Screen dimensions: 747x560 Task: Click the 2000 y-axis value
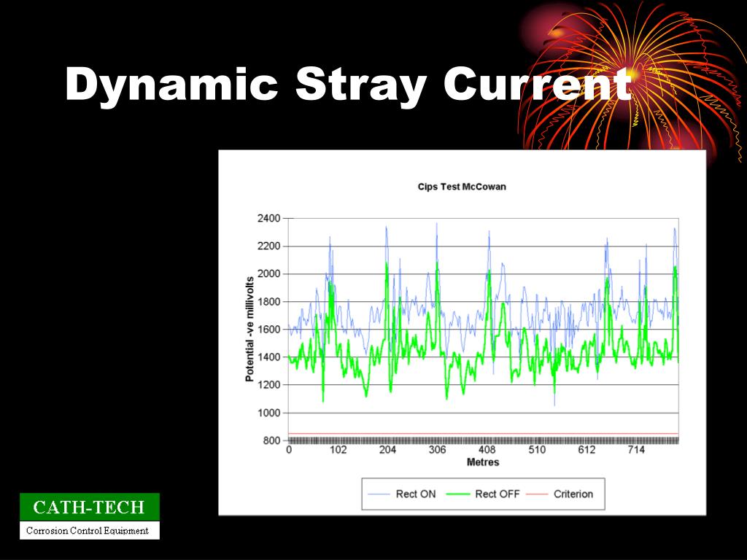pyautogui.click(x=268, y=274)
